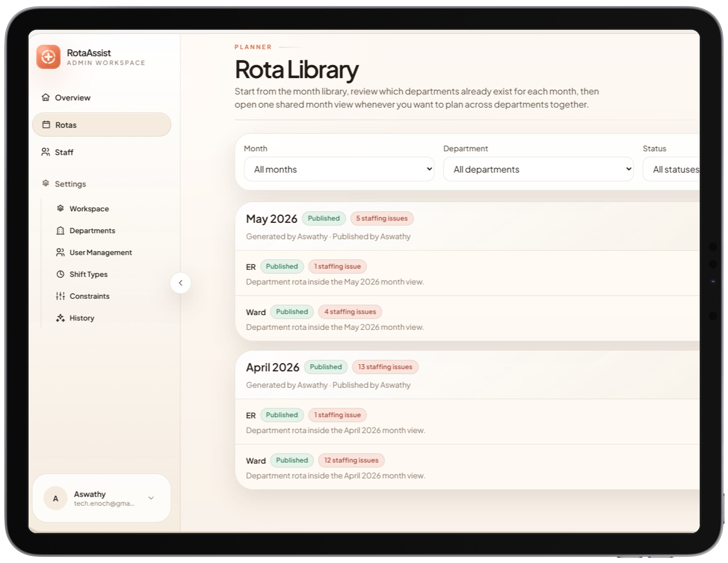Viewport: 728px width, 563px height.
Task: Click April ER's 1 staffing issue badge
Action: coord(337,415)
